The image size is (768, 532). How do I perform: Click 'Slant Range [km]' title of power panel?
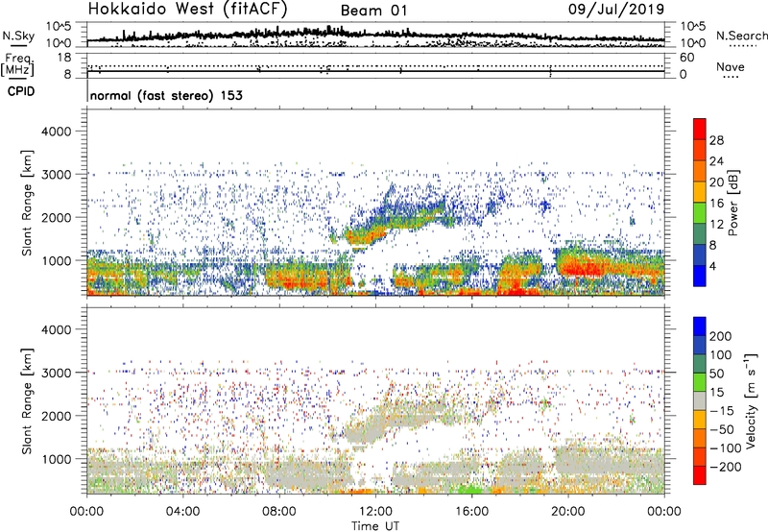[27, 203]
